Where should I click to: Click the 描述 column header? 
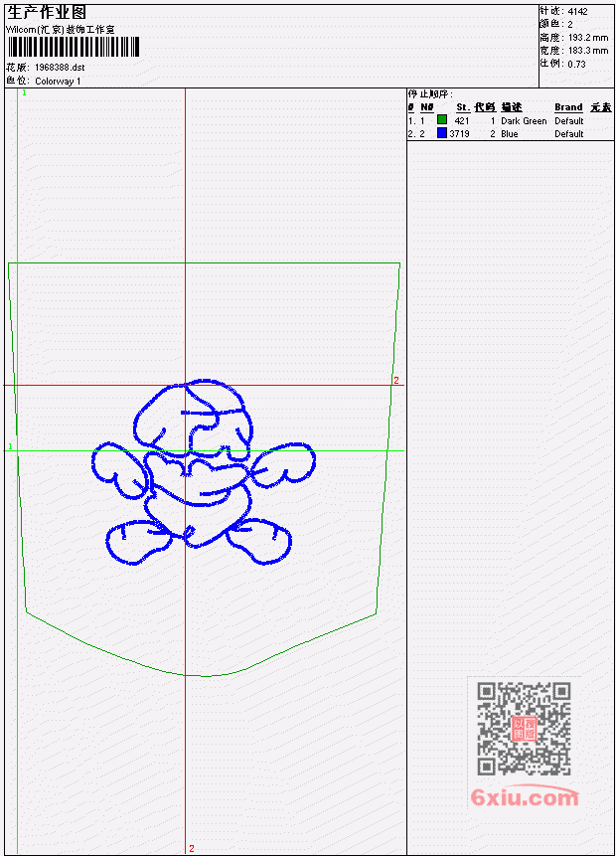point(512,107)
